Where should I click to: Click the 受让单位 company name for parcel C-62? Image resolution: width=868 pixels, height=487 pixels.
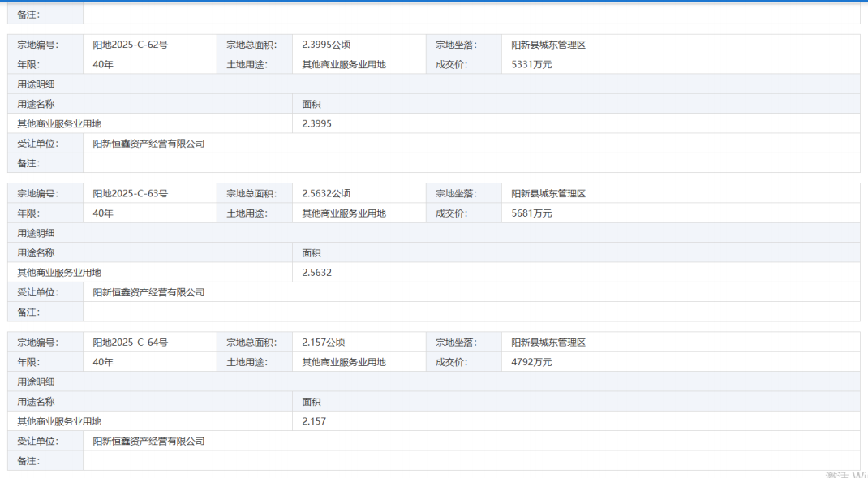[x=148, y=144]
